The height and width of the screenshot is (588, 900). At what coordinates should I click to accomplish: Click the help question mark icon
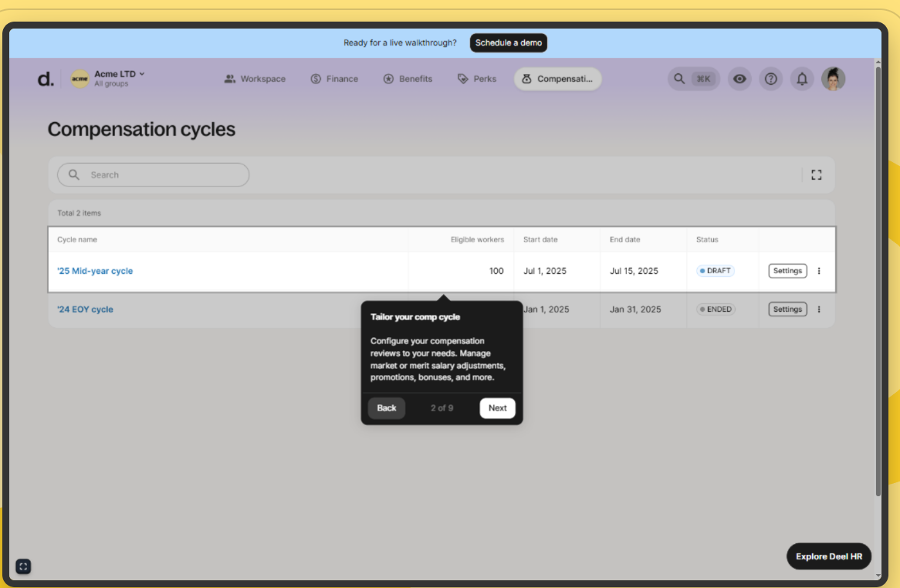[x=770, y=79]
